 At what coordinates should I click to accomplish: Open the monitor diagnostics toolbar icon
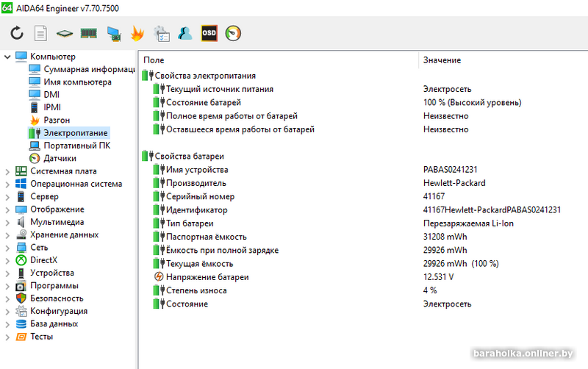(x=114, y=34)
